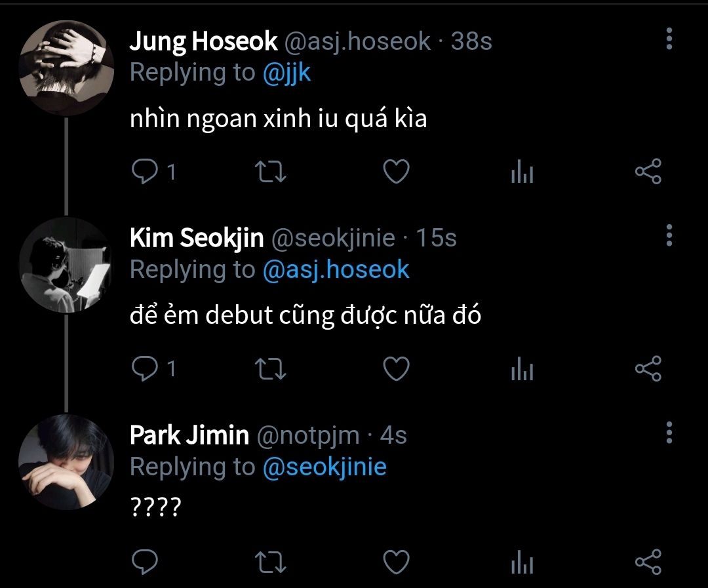
Task: Share Jung Hoseok's tweet
Action: 648,172
